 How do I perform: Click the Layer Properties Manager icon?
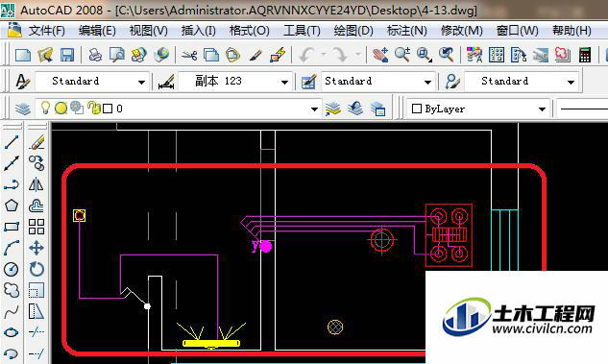(23, 109)
